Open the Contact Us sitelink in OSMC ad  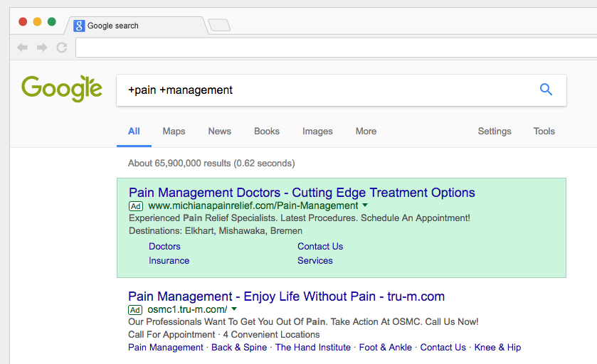443,347
